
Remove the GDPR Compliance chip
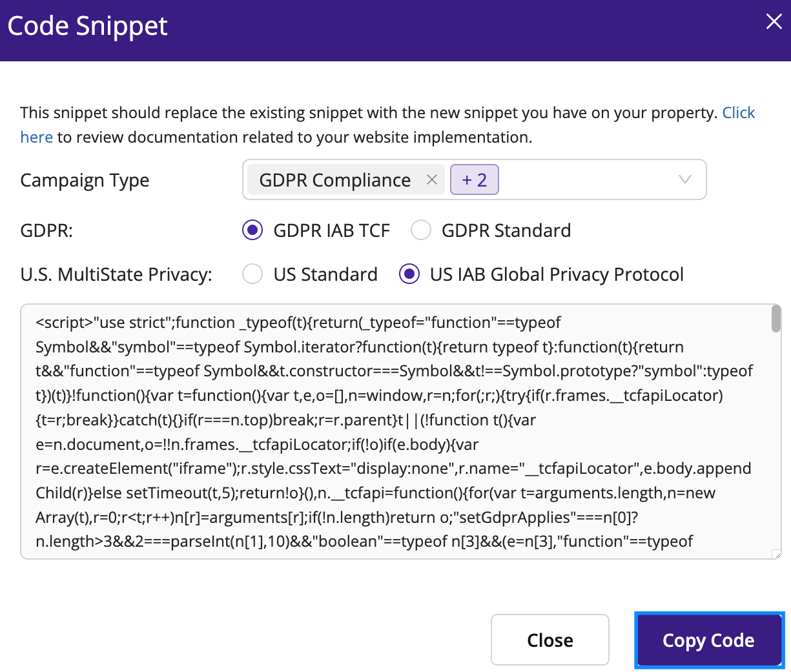(432, 180)
